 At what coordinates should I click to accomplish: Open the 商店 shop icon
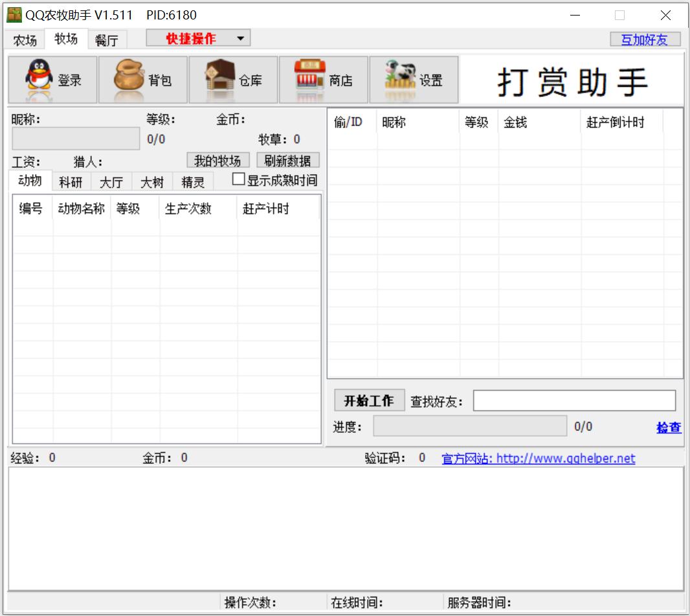tap(310, 80)
